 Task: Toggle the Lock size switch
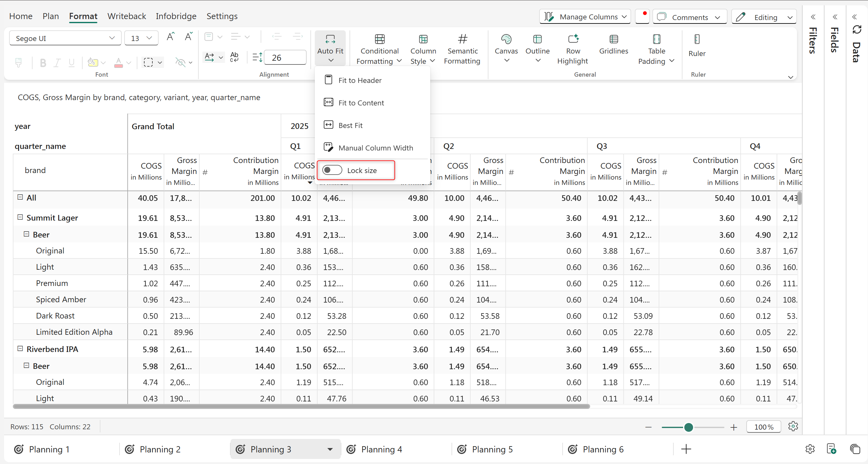[x=332, y=170]
